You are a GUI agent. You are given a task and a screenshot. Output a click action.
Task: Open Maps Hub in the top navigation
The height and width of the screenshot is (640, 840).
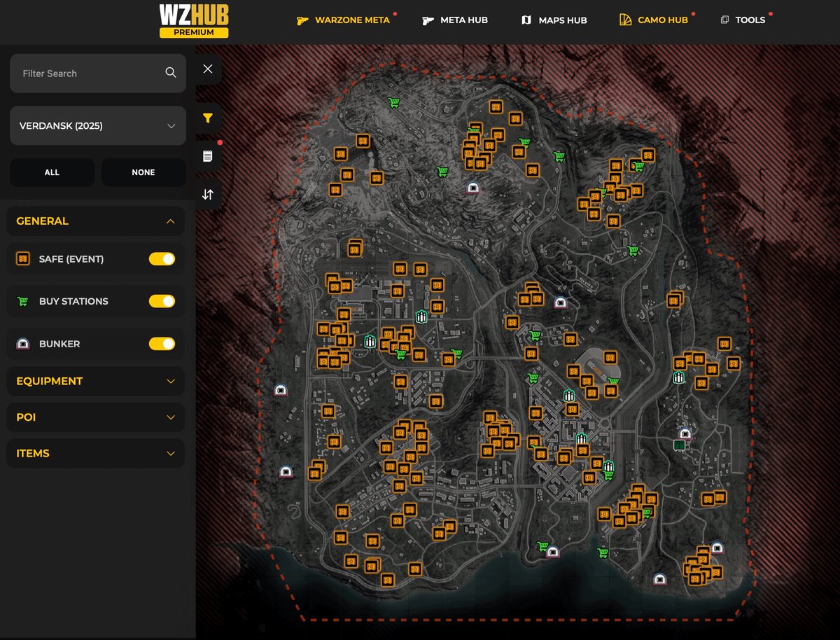coord(554,20)
